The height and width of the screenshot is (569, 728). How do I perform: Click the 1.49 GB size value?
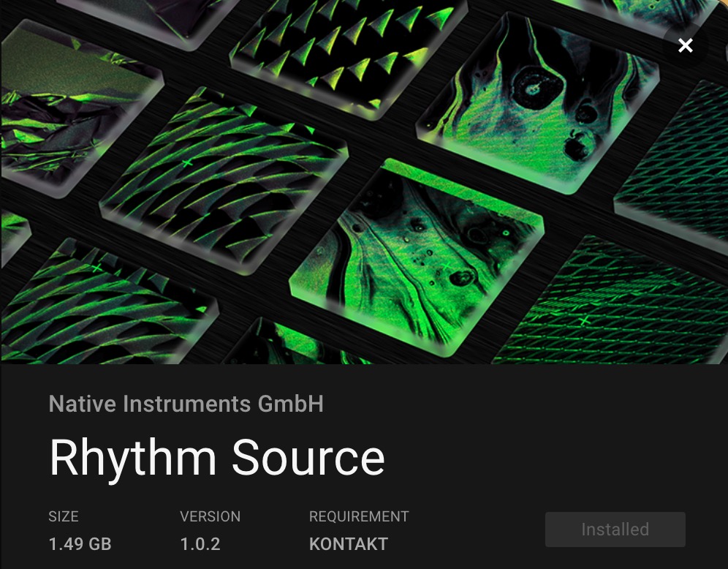coord(80,544)
